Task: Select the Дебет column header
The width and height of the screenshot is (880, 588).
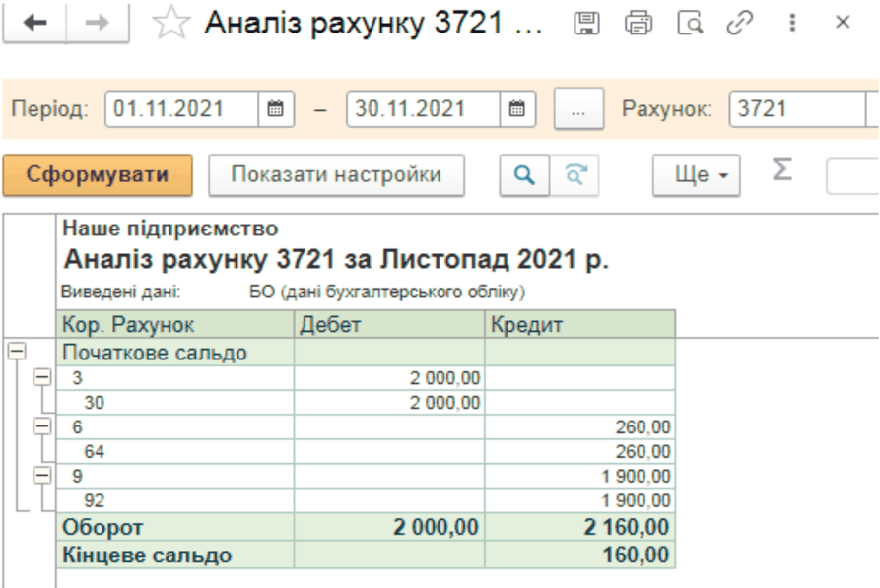Action: coord(389,324)
